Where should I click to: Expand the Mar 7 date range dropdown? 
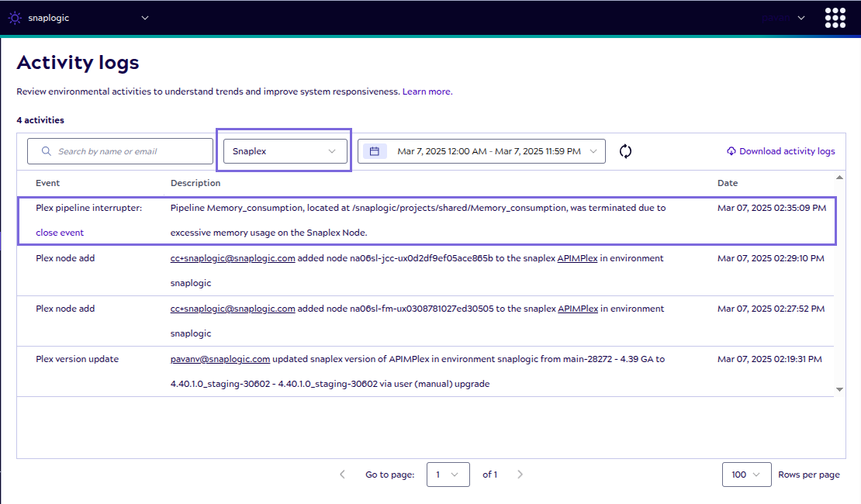pyautogui.click(x=593, y=150)
